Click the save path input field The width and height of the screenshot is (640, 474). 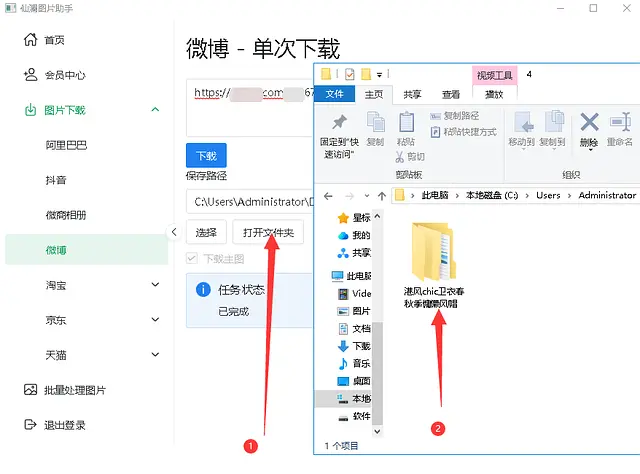coord(250,202)
